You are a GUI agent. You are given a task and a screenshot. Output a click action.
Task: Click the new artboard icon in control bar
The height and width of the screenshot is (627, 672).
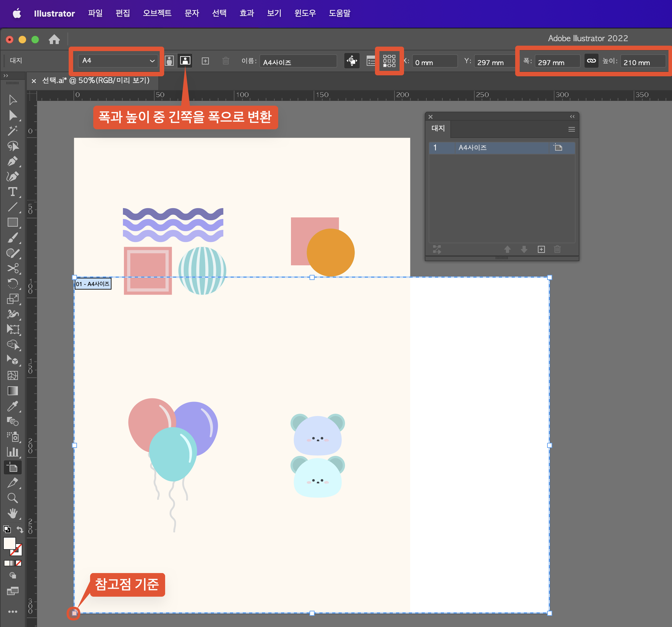tap(205, 61)
